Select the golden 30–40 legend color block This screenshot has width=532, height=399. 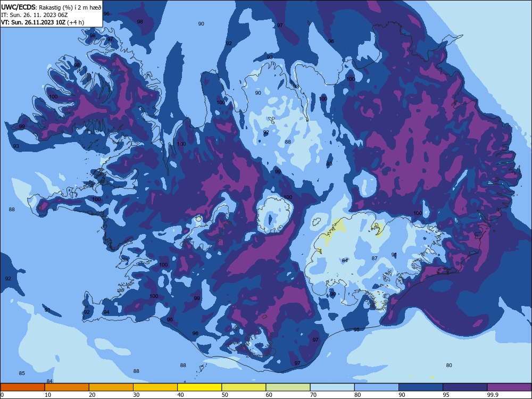click(155, 387)
